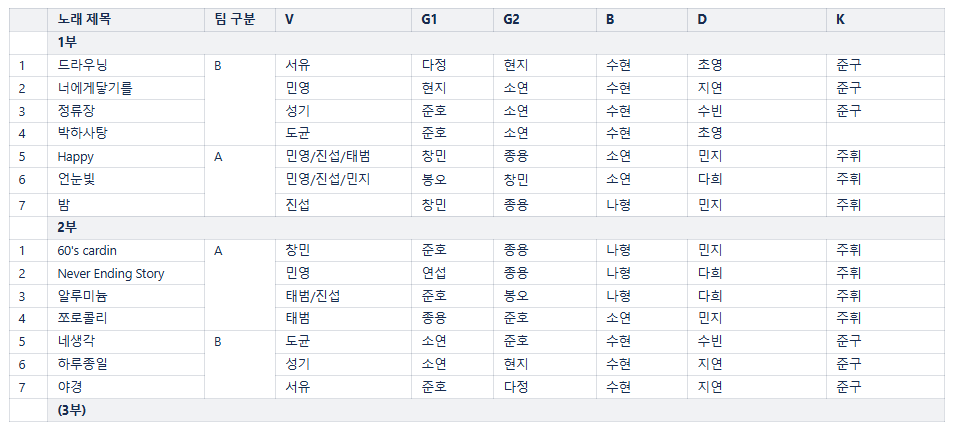The width and height of the screenshot is (959, 428).
Task: Click the 알루미늄 song title
Action: click(82, 296)
